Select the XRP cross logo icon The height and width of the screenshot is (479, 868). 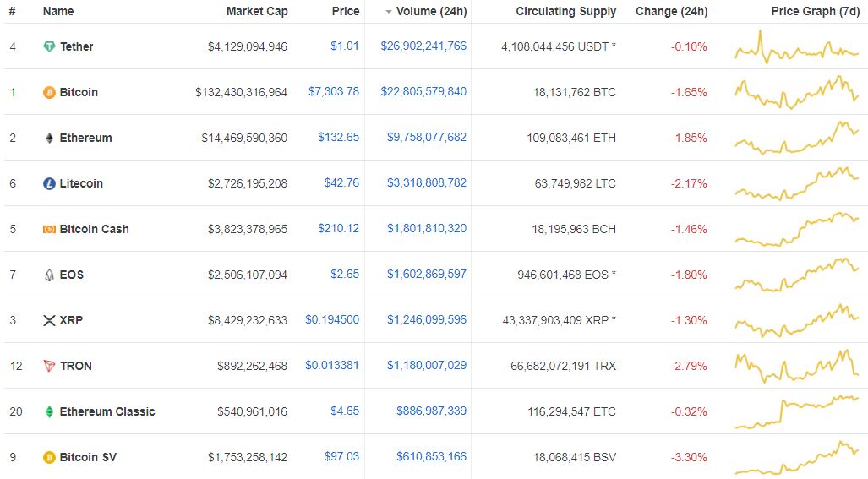pyautogui.click(x=49, y=320)
